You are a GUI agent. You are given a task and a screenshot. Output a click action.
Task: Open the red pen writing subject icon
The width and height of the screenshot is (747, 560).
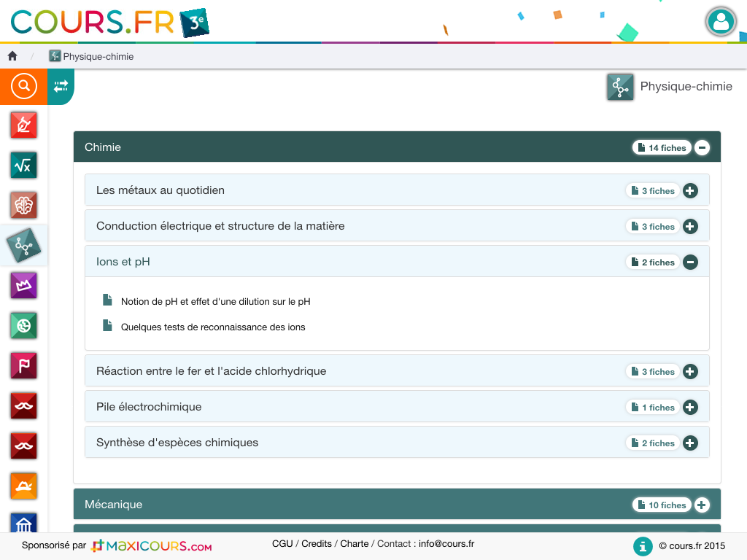[x=24, y=125]
